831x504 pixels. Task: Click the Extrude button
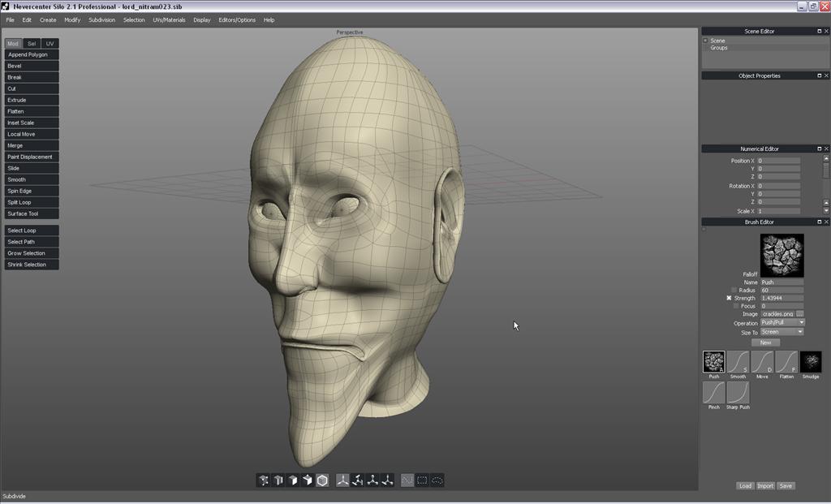(32, 100)
